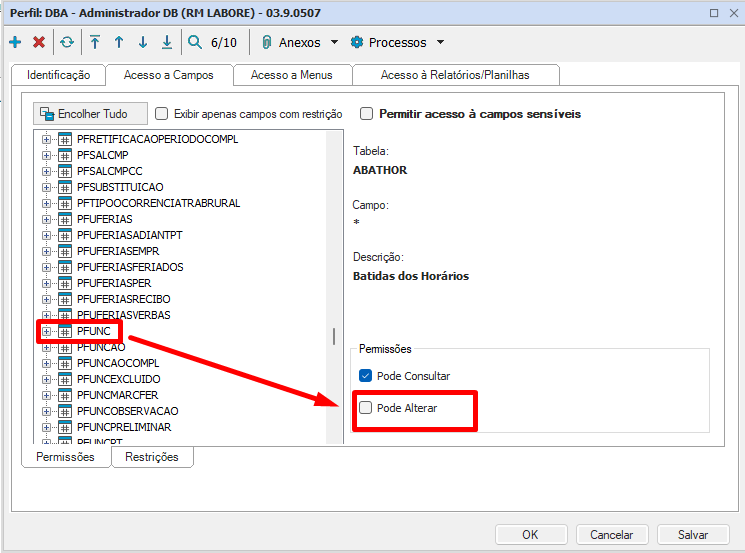Select bottom Restrições tab
Image resolution: width=745 pixels, height=553 pixels.
tap(152, 457)
